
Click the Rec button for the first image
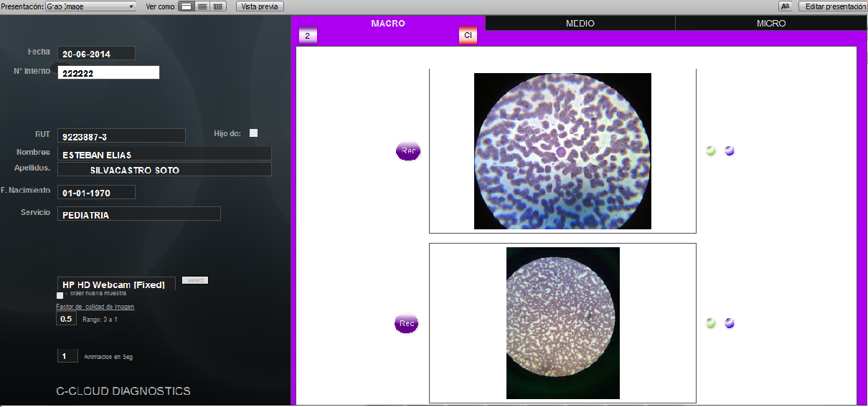(408, 151)
